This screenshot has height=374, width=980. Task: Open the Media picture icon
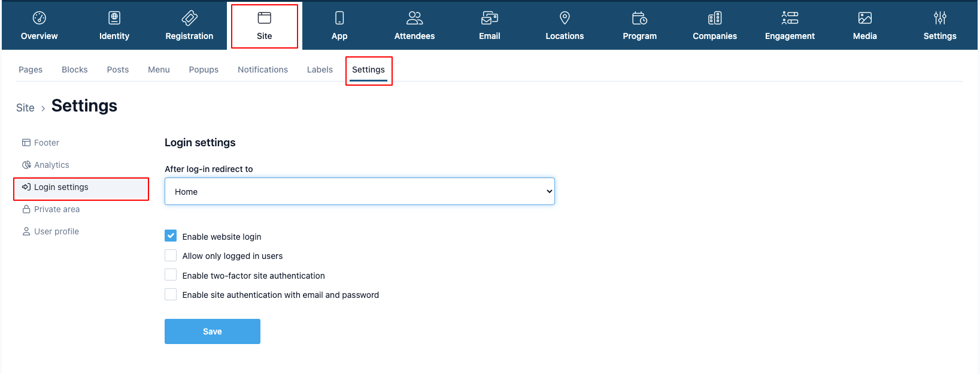(x=865, y=18)
